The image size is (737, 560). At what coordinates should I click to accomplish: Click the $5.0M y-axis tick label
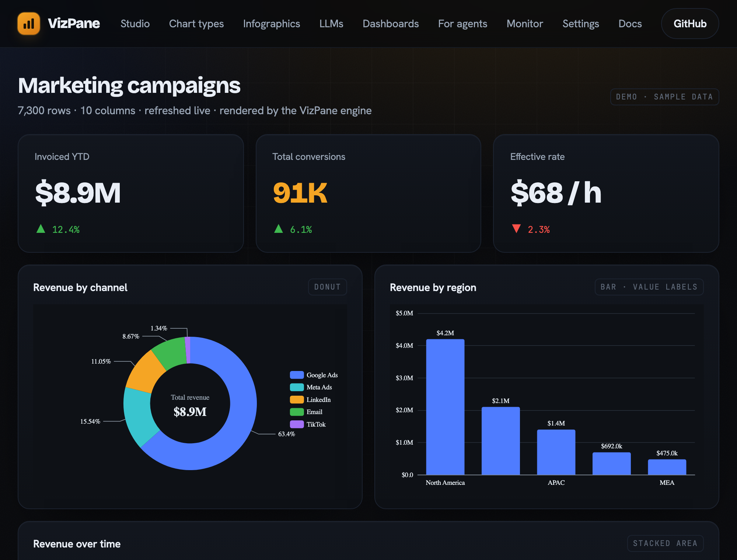coord(404,313)
